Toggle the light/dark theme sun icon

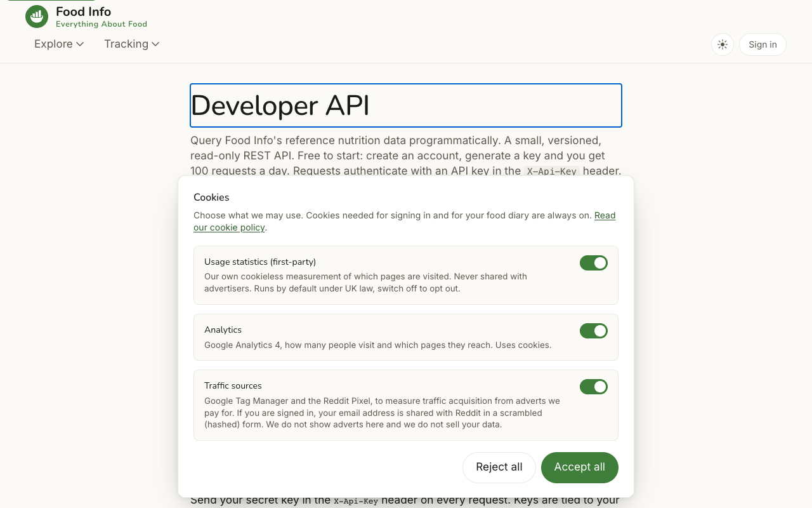click(723, 44)
